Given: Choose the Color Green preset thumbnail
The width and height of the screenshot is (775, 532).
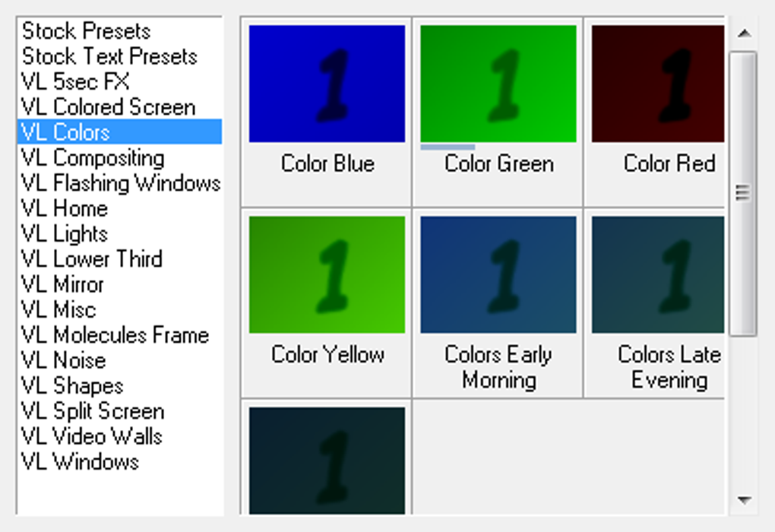Looking at the screenshot, I should point(498,84).
